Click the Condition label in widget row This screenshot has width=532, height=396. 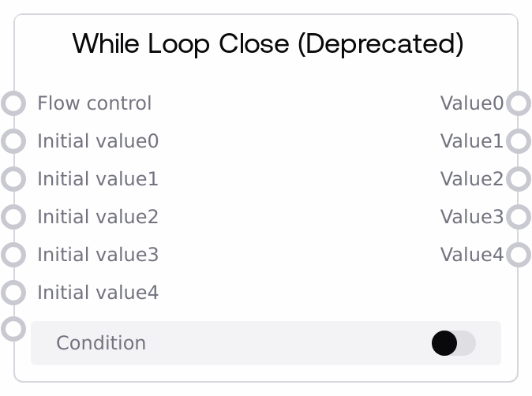click(x=101, y=343)
